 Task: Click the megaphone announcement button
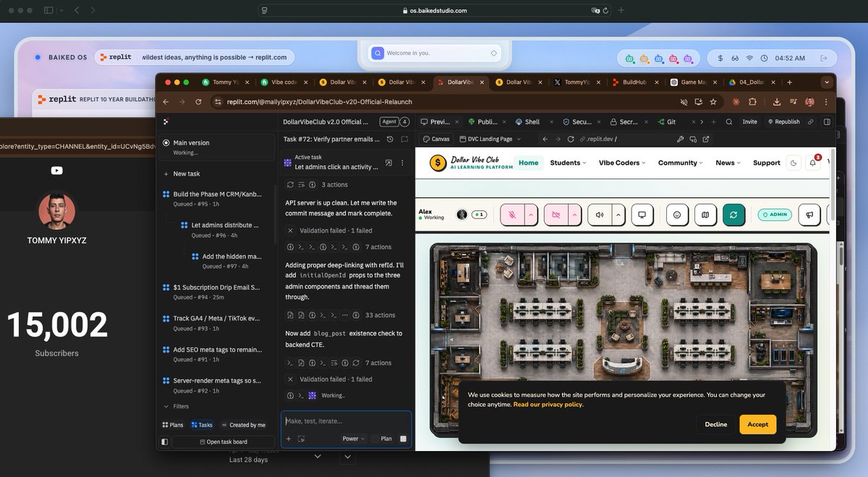tap(810, 215)
